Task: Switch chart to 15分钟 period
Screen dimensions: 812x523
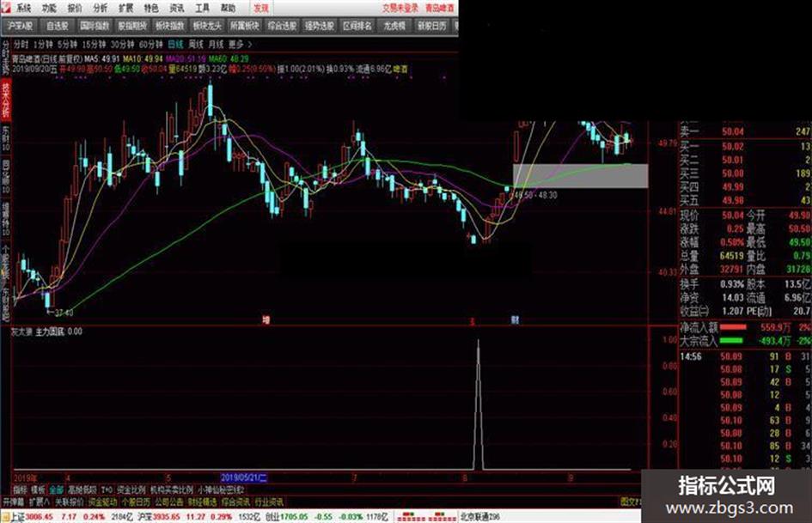Action: click(x=94, y=44)
